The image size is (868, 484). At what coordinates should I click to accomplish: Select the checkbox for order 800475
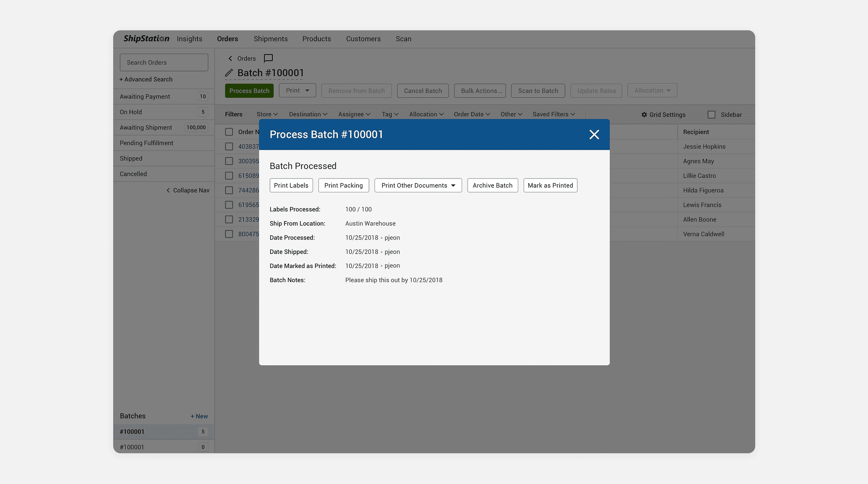tap(229, 234)
